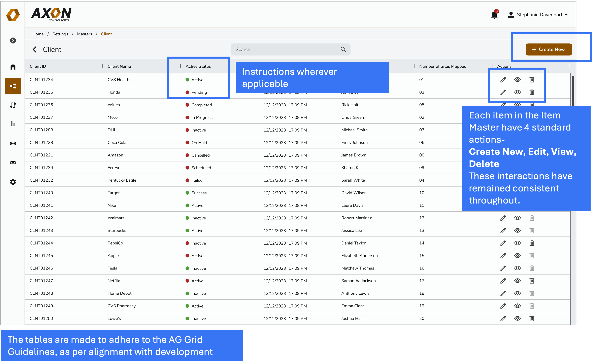Edit the CVS Health row
Viewport: 593px width, 364px height.
point(503,80)
